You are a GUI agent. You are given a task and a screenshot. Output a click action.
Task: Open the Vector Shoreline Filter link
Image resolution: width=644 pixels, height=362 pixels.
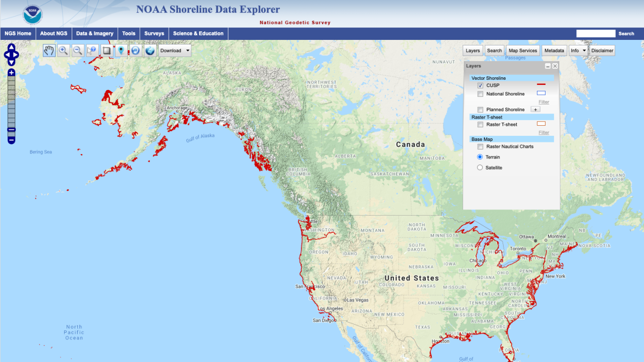click(543, 101)
